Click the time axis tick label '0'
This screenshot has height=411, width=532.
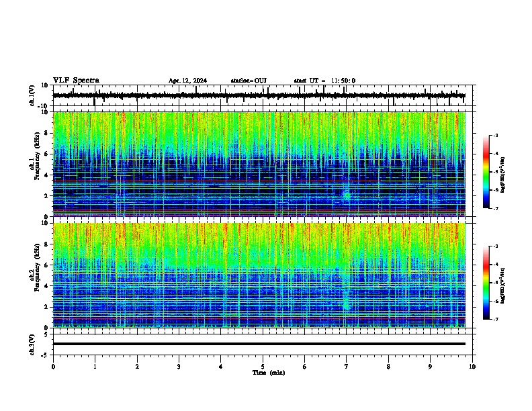pos(53,367)
